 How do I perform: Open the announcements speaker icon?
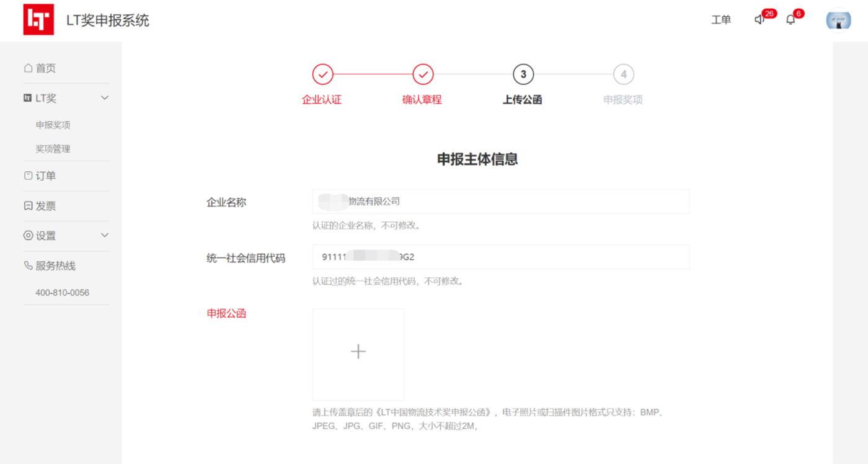(759, 20)
